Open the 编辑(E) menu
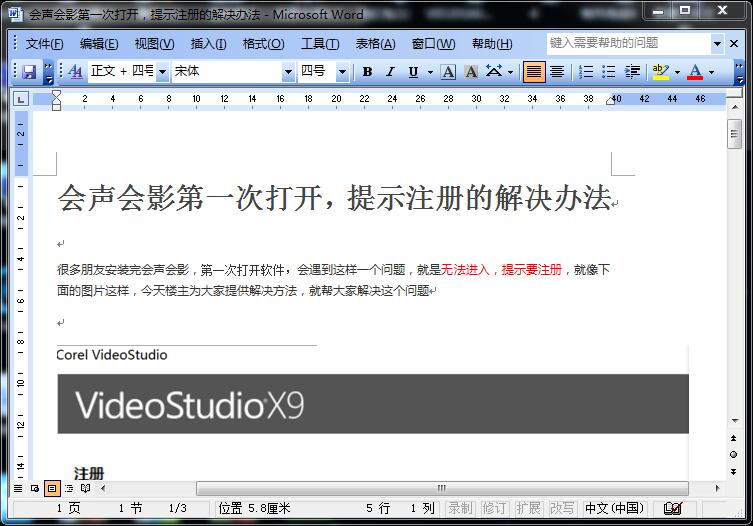 point(98,44)
